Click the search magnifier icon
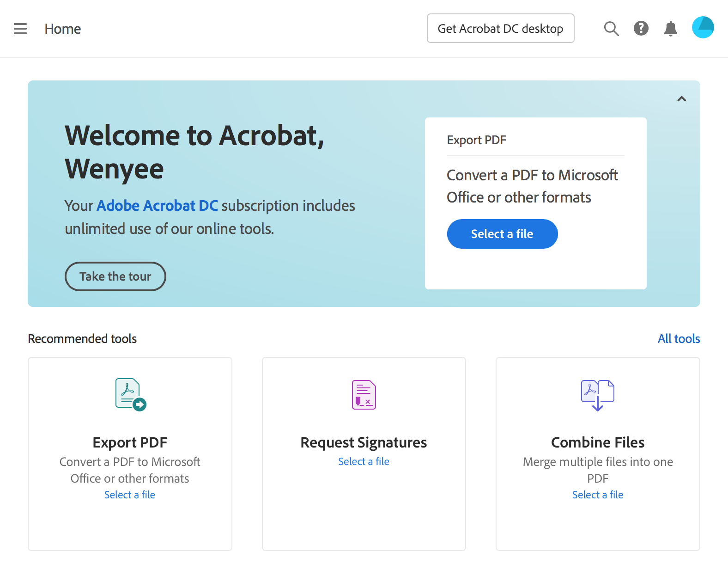Image resolution: width=728 pixels, height=564 pixels. [x=611, y=29]
